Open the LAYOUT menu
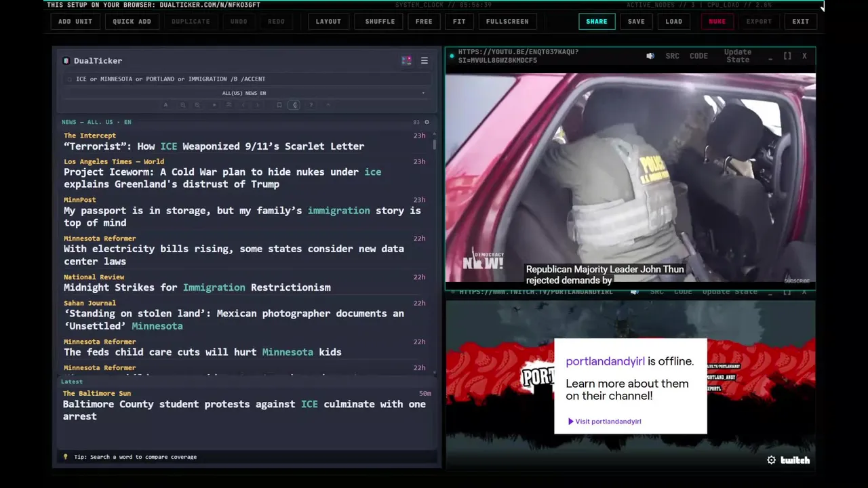 [328, 21]
